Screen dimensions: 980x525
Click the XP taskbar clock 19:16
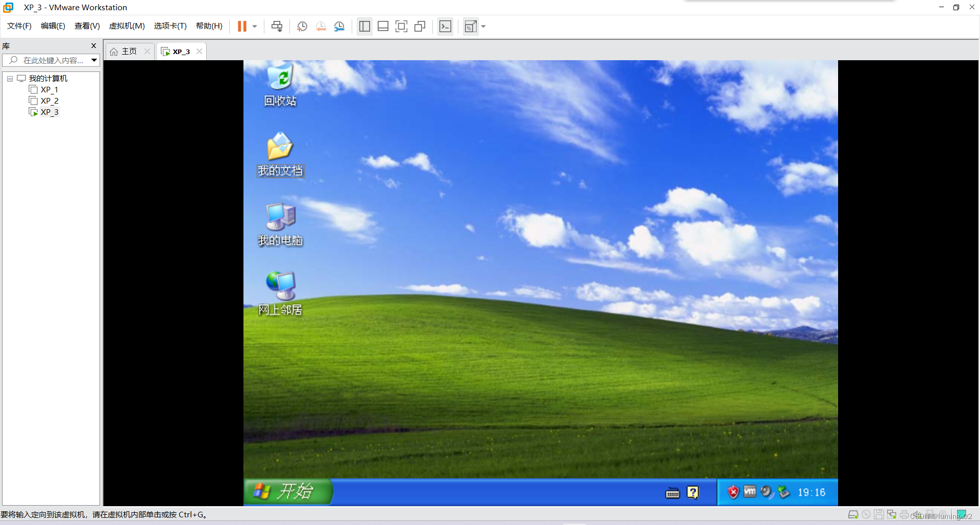point(812,492)
